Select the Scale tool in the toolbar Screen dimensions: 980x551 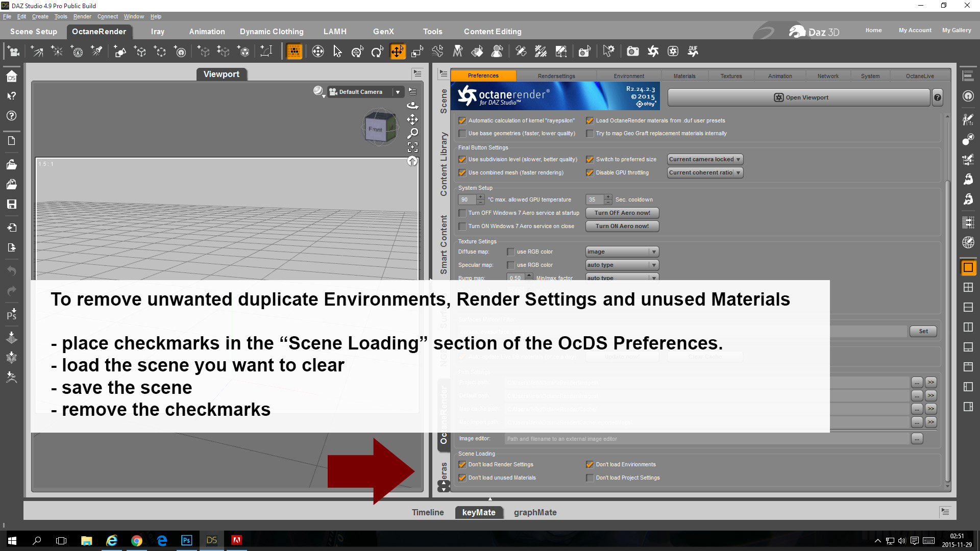[x=417, y=52]
